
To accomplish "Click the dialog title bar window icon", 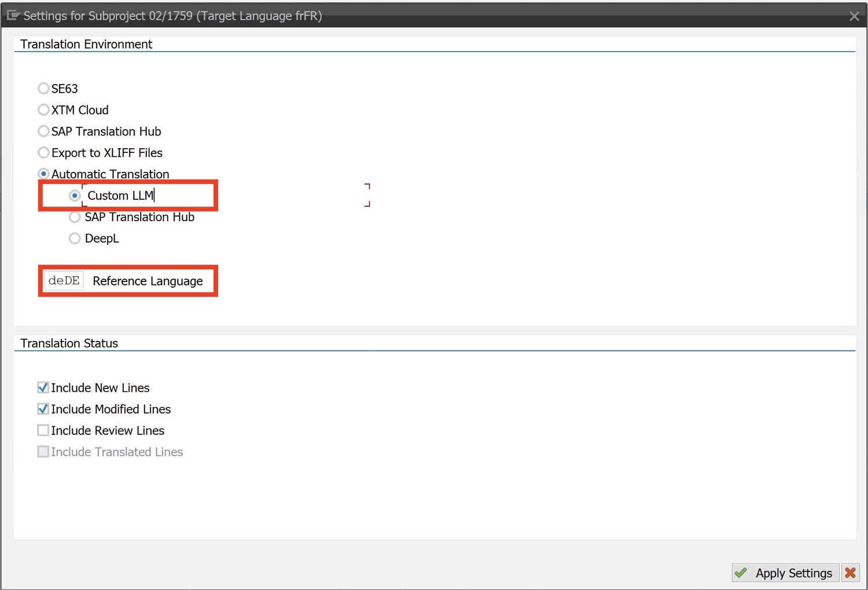I will point(13,16).
